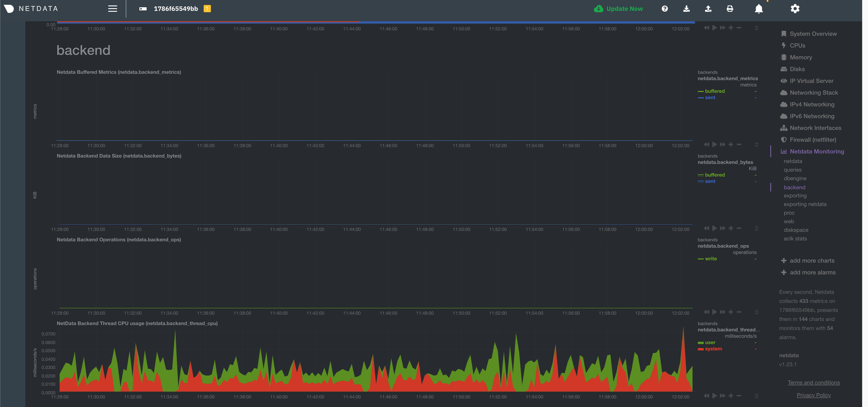Screen dimensions: 868x407
Task: Open the settings gear icon
Action: pos(795,9)
